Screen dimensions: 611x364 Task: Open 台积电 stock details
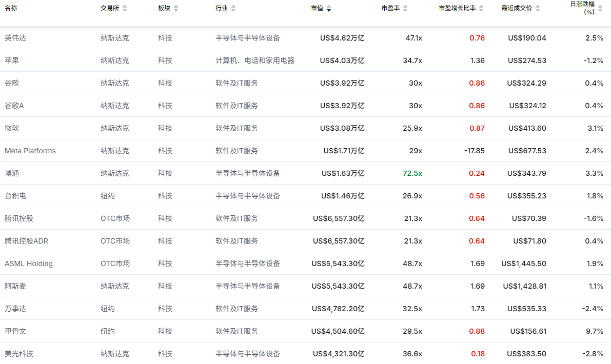(x=15, y=196)
